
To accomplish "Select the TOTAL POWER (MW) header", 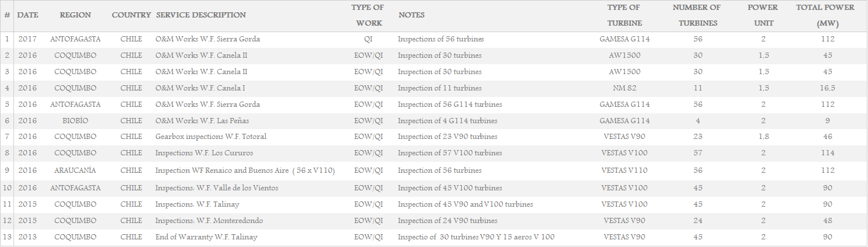I will [825, 16].
